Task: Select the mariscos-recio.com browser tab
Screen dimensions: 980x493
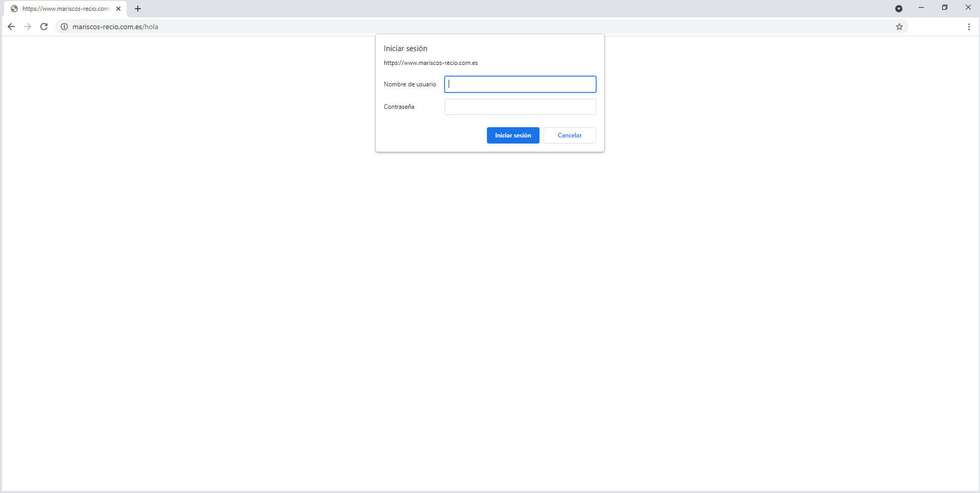Action: tap(65, 9)
